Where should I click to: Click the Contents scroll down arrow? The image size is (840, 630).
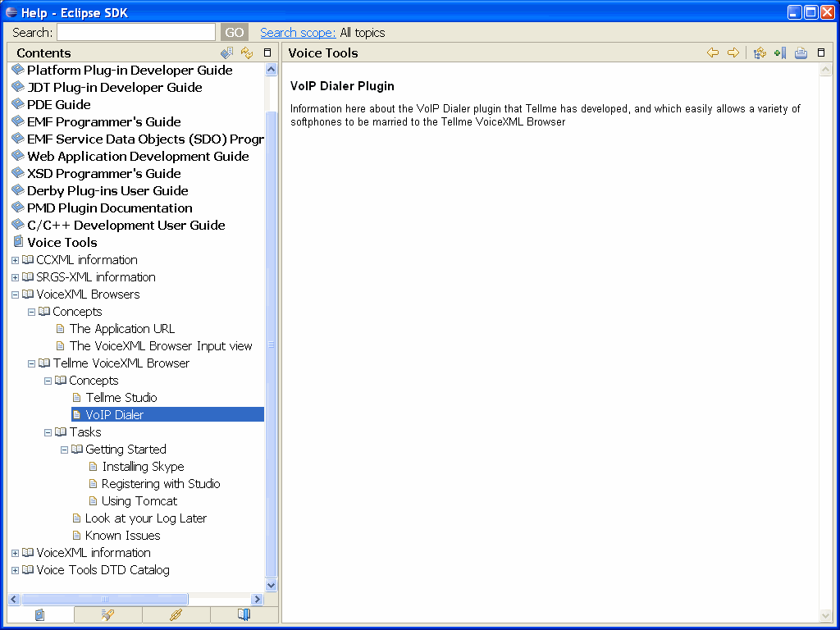(x=271, y=585)
